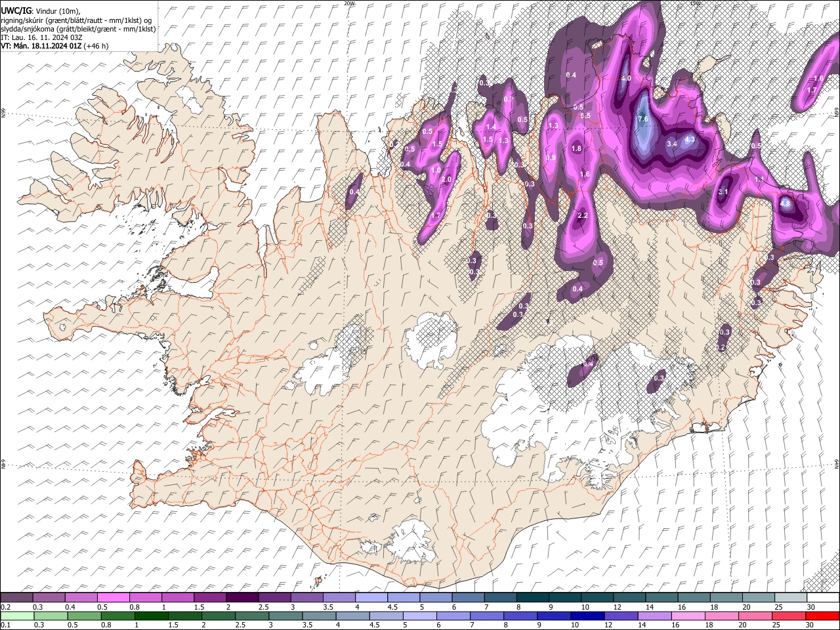
Task: Click the '1.1' precipitation value on the map
Action: point(759,179)
